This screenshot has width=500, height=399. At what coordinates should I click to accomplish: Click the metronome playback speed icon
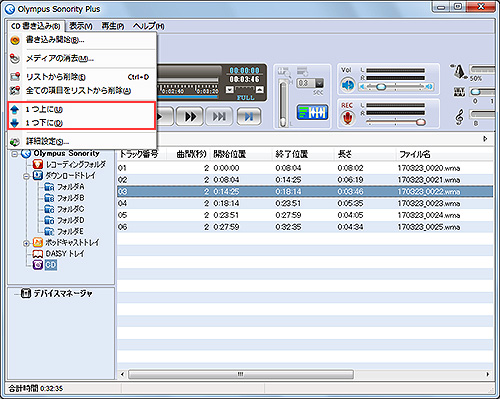pos(459,71)
